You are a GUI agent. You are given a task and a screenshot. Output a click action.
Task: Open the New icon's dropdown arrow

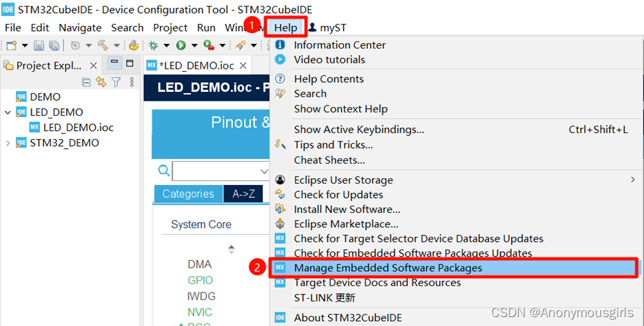25,45
